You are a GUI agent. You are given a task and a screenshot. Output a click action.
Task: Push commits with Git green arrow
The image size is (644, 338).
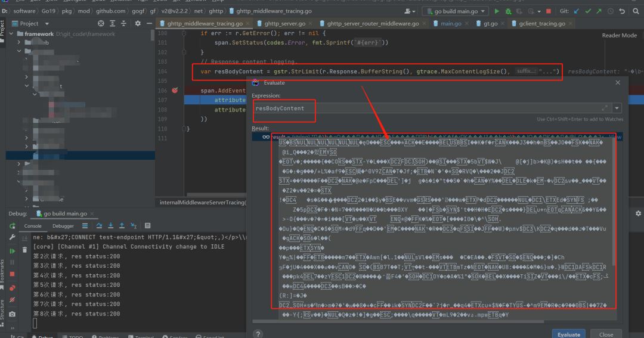(599, 11)
